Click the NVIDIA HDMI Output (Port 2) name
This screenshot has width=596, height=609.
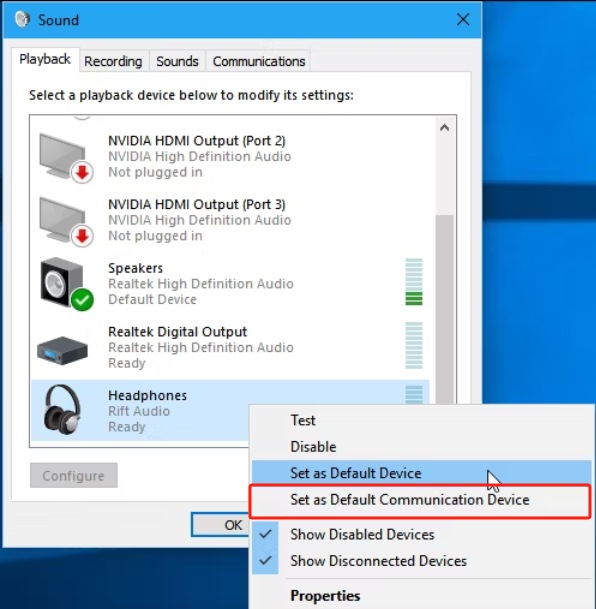[x=197, y=141]
